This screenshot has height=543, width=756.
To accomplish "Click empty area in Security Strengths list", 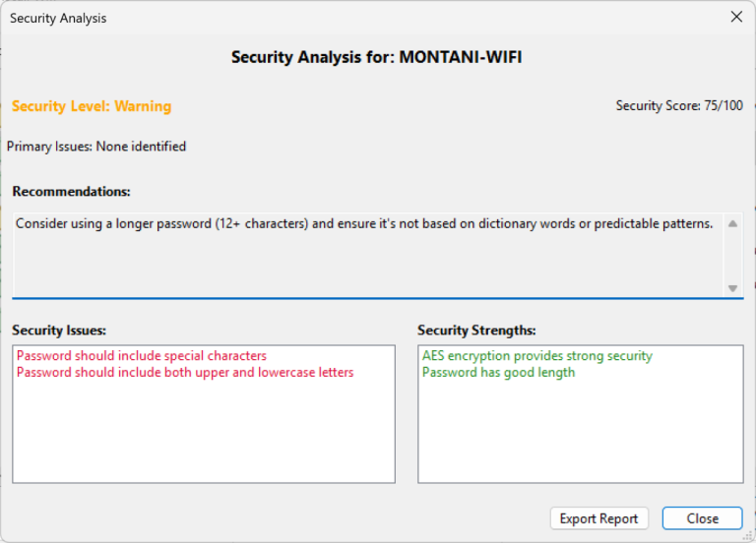I will coord(580,433).
